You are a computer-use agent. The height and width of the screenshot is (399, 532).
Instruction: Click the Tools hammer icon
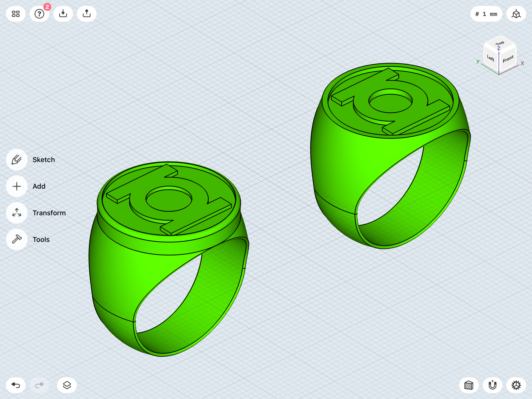point(17,239)
